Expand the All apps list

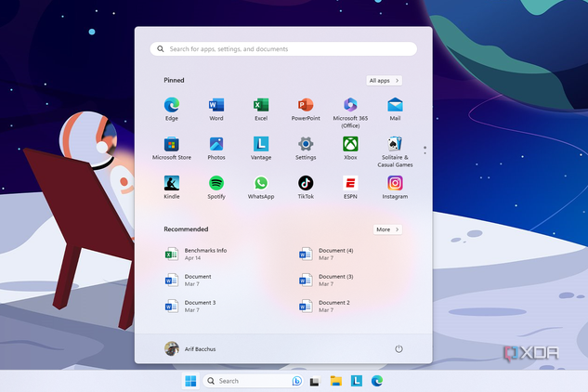[384, 81]
